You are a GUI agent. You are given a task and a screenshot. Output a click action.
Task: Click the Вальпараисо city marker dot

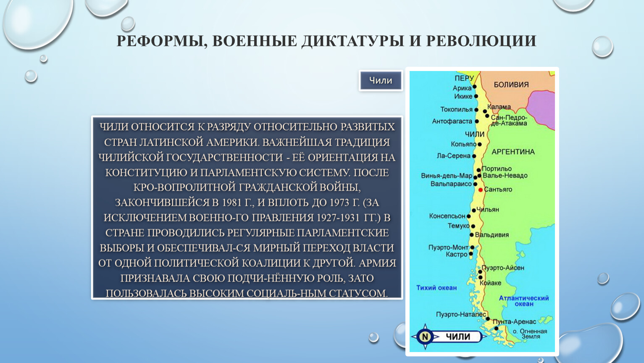[x=476, y=184]
